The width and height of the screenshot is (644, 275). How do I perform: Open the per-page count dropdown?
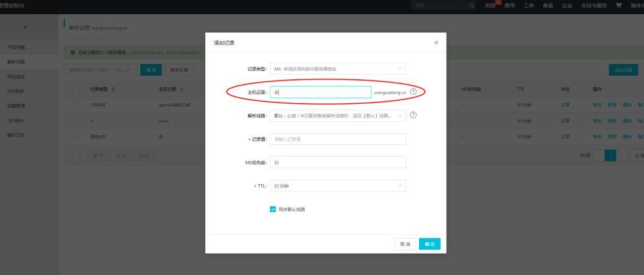point(637,155)
